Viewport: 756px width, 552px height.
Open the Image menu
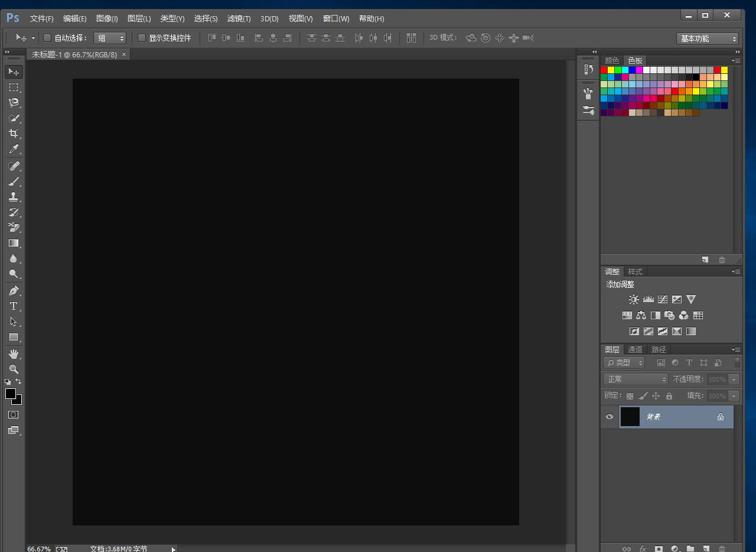pyautogui.click(x=107, y=19)
